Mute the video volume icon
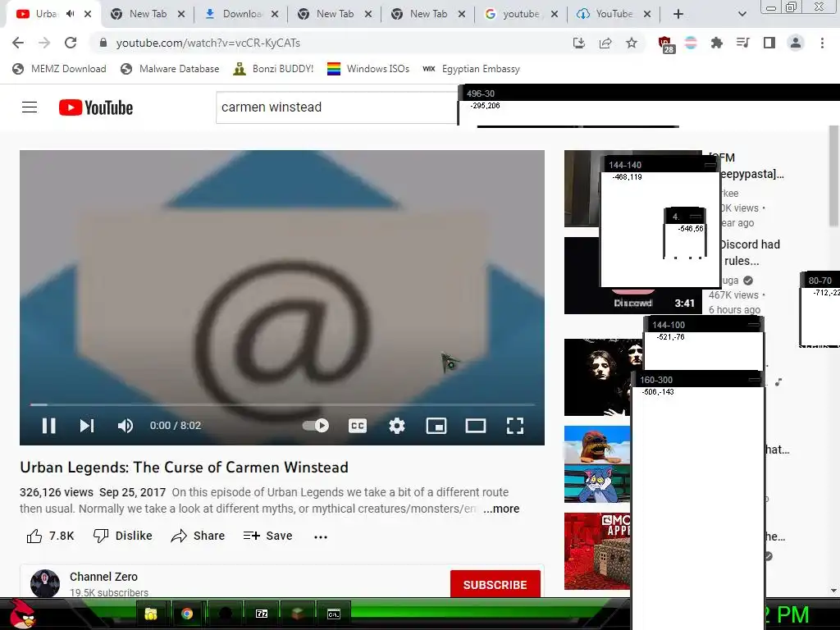The height and width of the screenshot is (630, 840). click(x=125, y=426)
